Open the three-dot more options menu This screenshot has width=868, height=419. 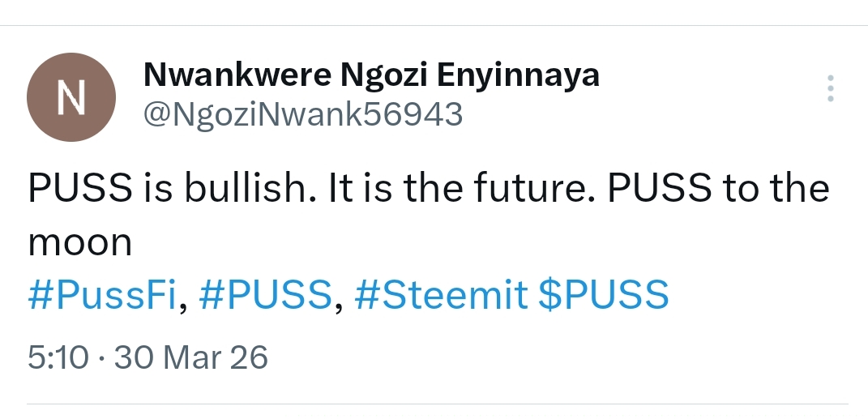[x=829, y=88]
